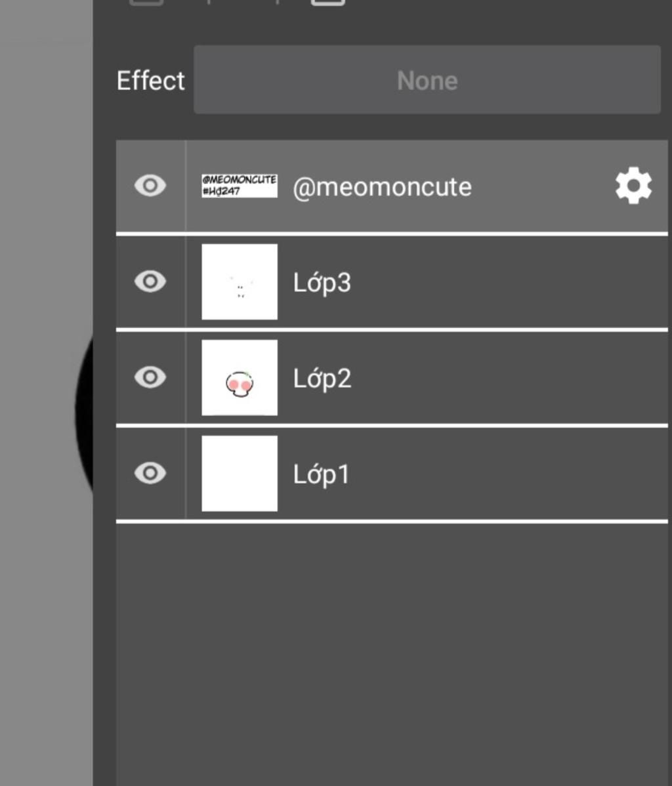The height and width of the screenshot is (786, 672).
Task: Open the Effect dropdown showing None
Action: point(427,80)
